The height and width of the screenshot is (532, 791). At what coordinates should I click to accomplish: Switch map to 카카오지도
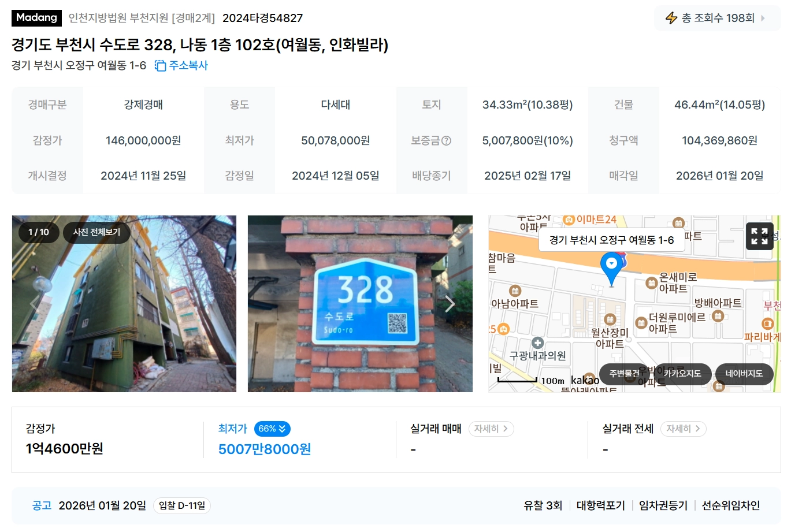click(x=682, y=374)
